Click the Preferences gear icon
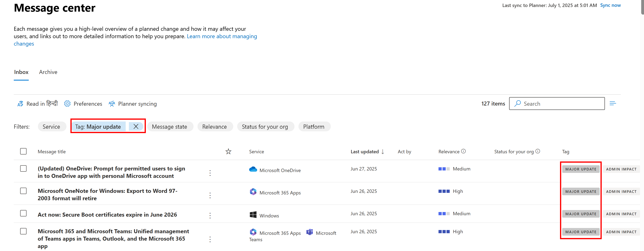 pos(67,104)
